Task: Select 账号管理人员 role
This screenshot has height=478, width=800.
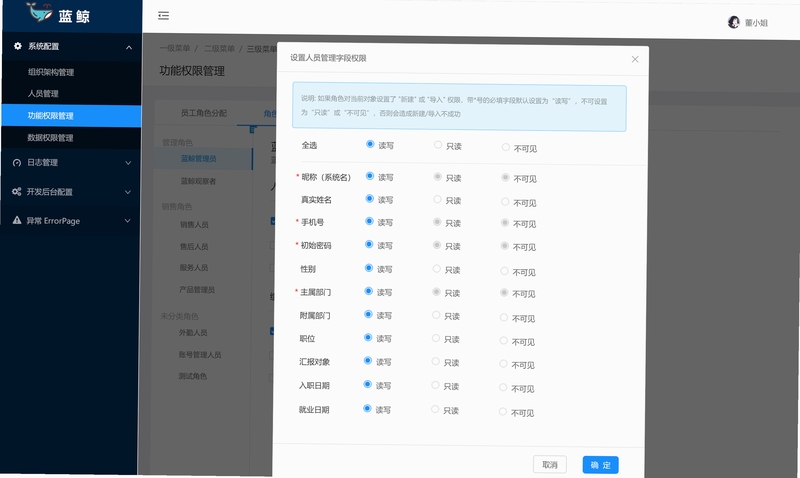Action: (x=199, y=355)
